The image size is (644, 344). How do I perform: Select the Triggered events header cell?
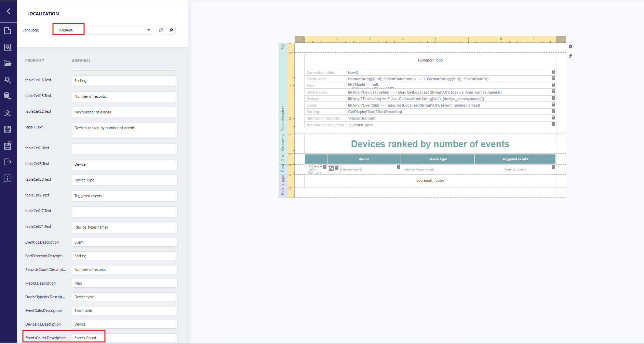[515, 159]
